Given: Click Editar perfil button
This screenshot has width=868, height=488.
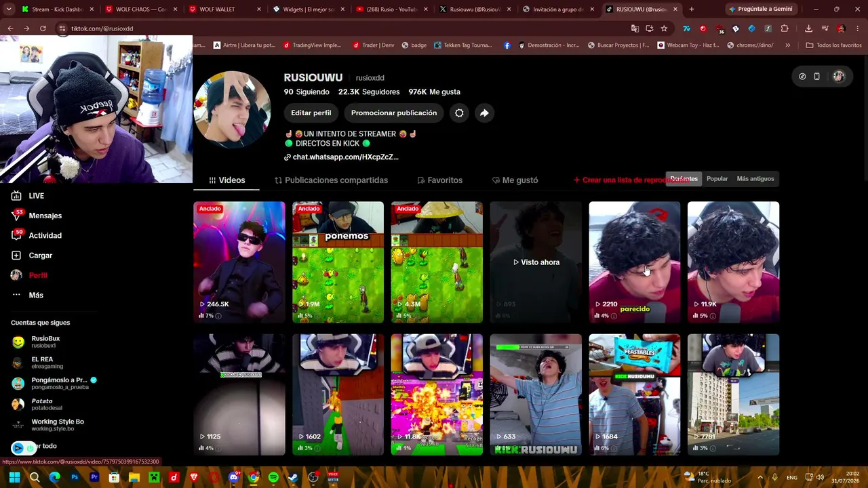Looking at the screenshot, I should coord(311,113).
